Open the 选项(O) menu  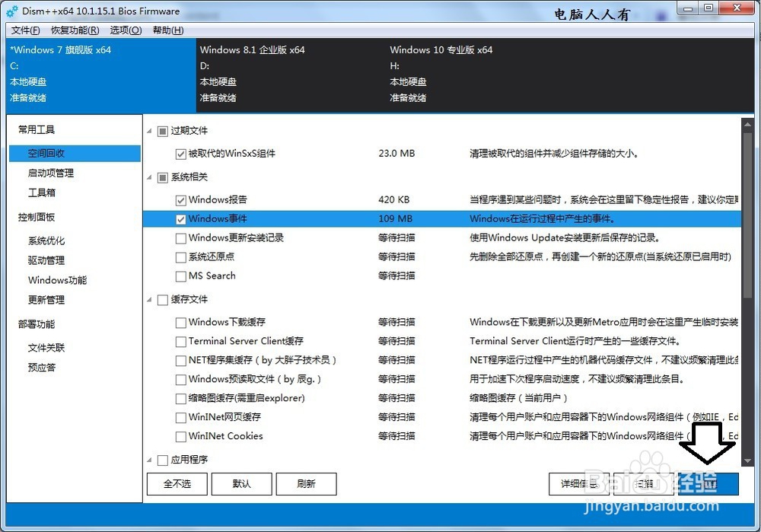tap(126, 30)
